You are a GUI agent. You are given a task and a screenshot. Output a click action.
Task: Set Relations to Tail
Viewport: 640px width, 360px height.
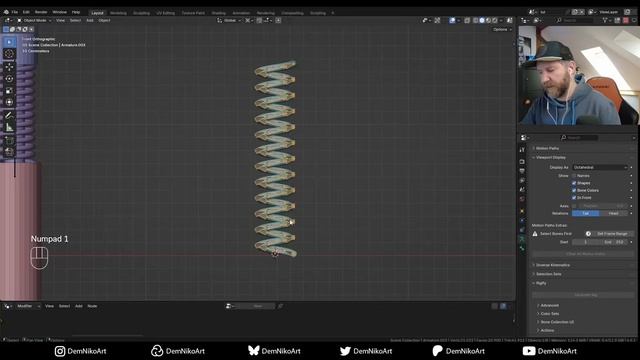[x=586, y=213]
